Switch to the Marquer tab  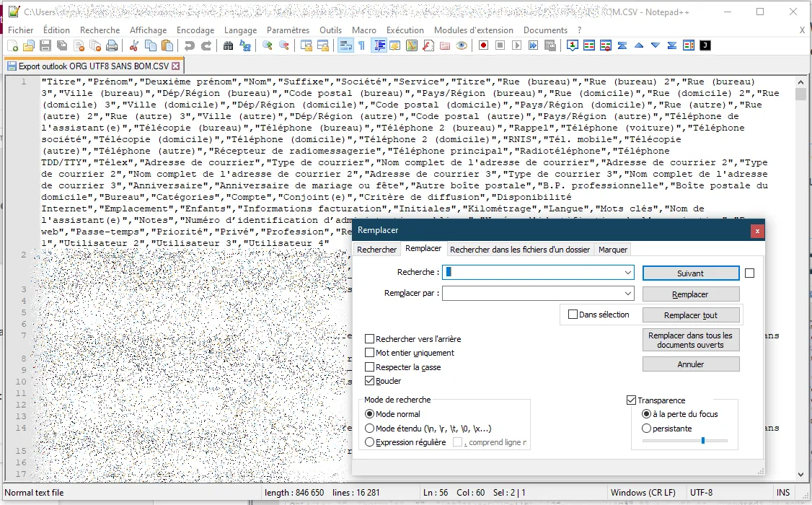click(613, 250)
